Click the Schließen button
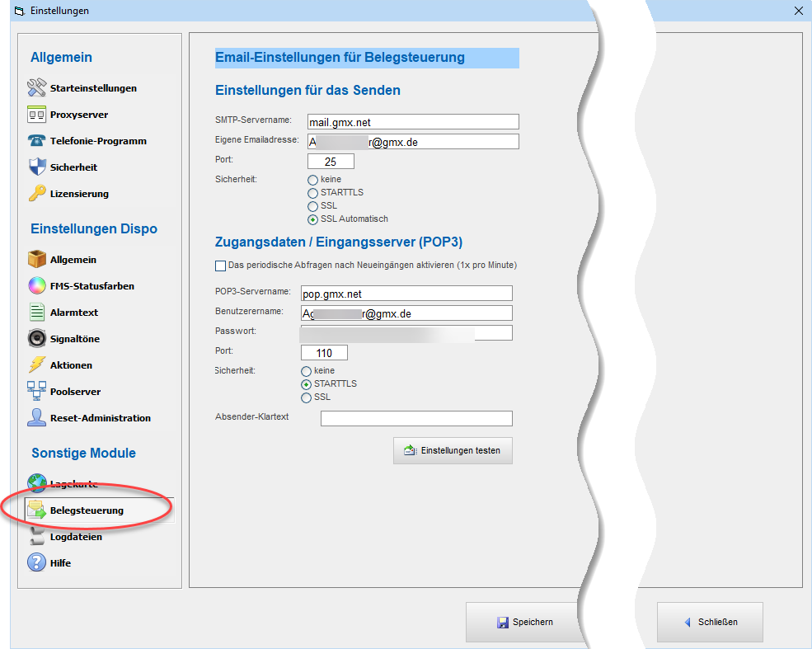Image resolution: width=812 pixels, height=649 pixels. (x=710, y=622)
